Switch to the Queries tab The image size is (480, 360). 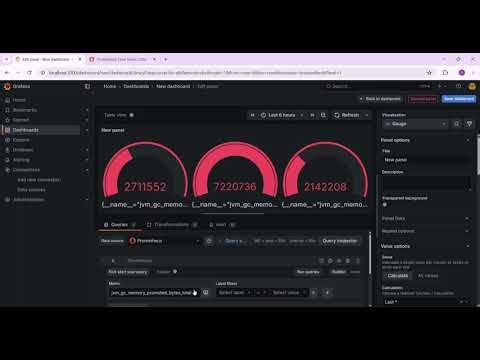pyautogui.click(x=120, y=225)
